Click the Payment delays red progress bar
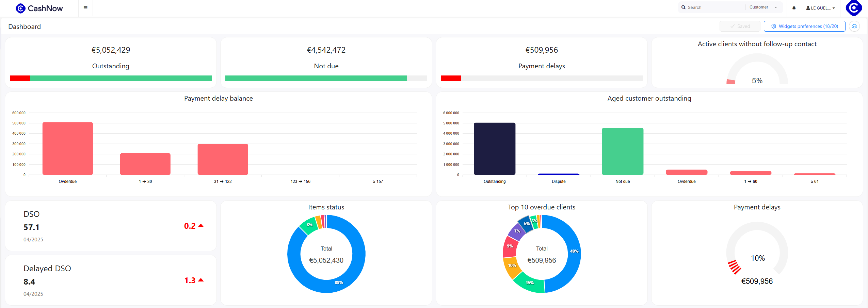 (x=451, y=78)
